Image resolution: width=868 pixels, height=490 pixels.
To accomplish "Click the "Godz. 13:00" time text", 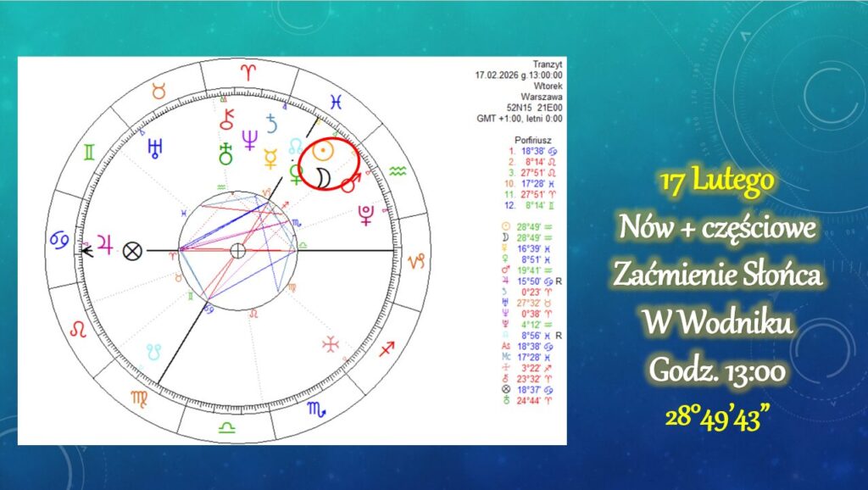I will point(718,371).
